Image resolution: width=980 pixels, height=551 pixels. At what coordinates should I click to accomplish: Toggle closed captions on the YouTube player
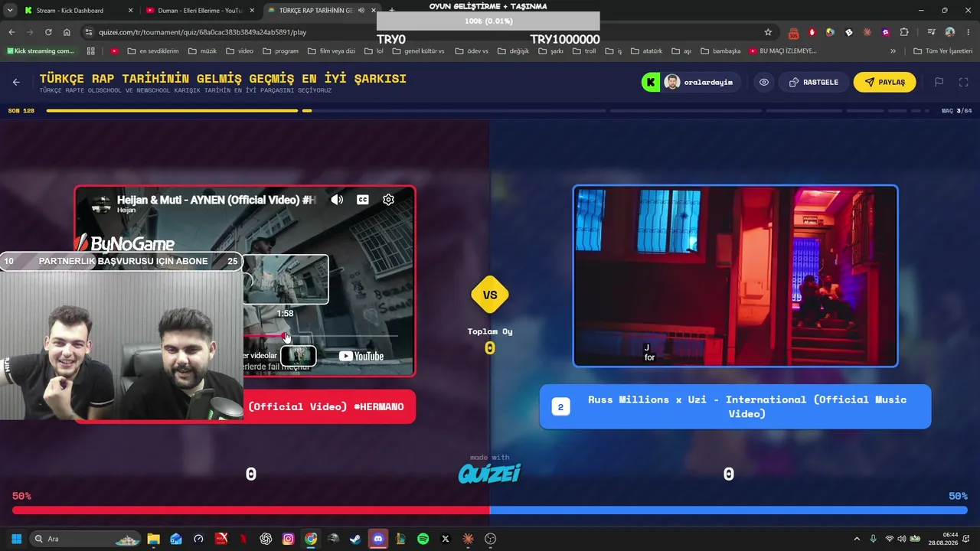(363, 200)
